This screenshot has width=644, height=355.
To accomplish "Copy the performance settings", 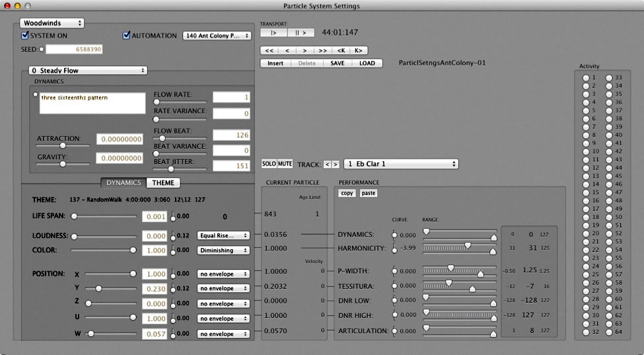I will tap(347, 193).
